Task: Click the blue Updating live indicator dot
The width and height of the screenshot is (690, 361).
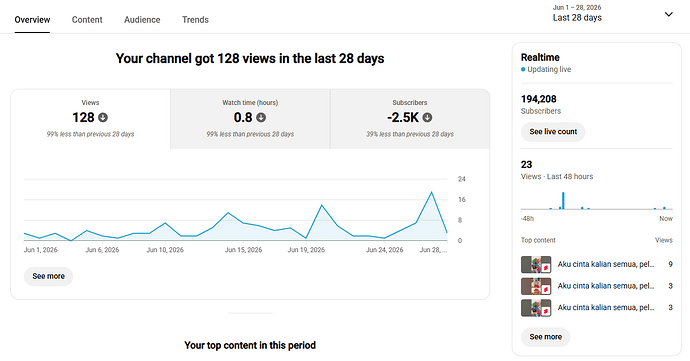Action: pyautogui.click(x=523, y=69)
